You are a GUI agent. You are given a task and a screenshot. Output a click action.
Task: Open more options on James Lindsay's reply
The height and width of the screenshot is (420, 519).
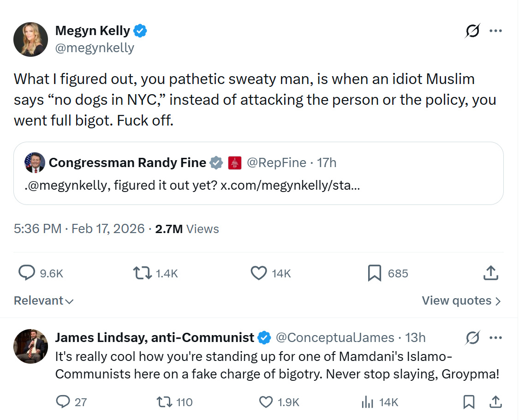click(495, 338)
